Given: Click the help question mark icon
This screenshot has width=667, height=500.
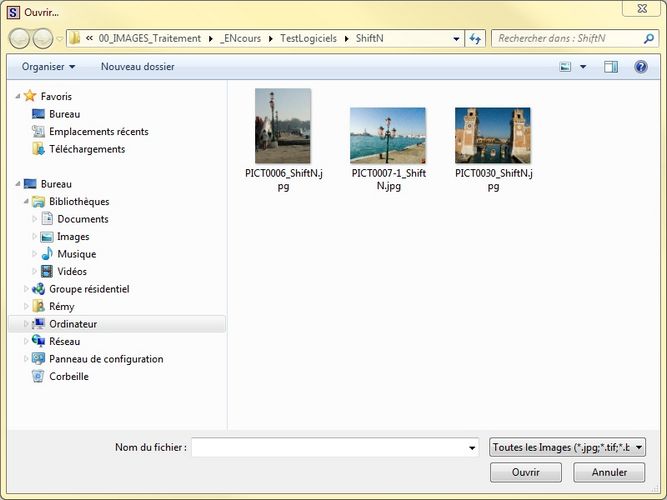Looking at the screenshot, I should click(x=641, y=67).
